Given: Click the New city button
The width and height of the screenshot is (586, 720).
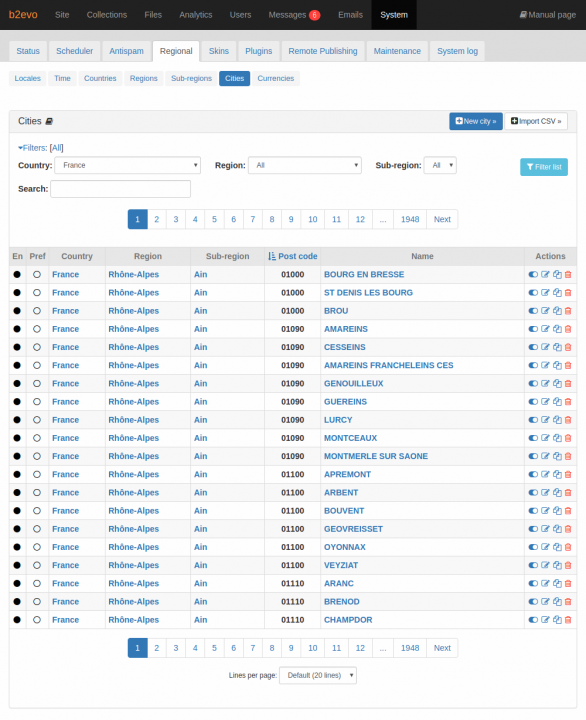Looking at the screenshot, I should pyautogui.click(x=476, y=121).
